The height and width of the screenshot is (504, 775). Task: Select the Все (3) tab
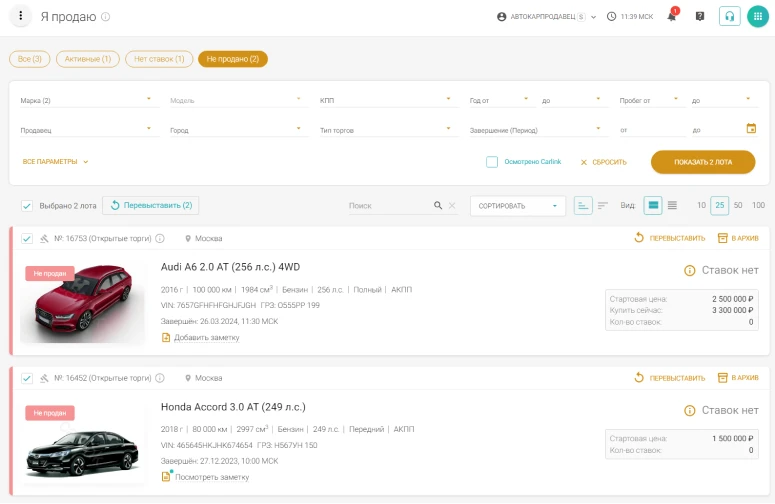[30, 59]
